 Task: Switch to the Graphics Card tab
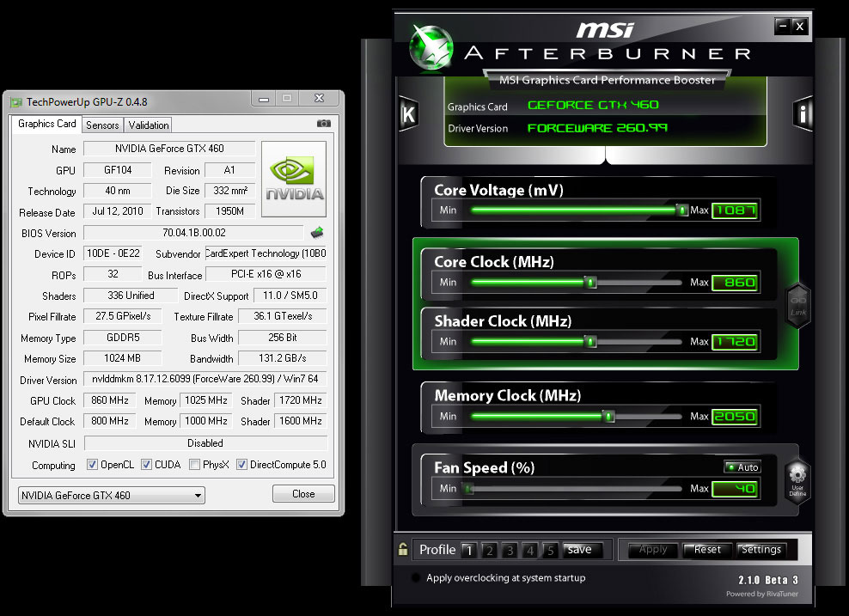tap(46, 124)
